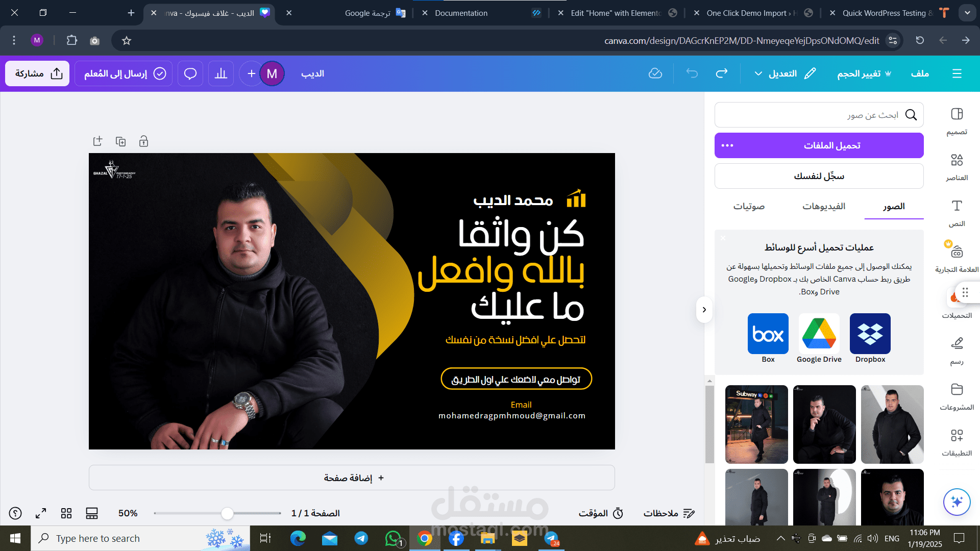This screenshot has width=980, height=551.
Task: Collapse the side panel with the chevron handle
Action: tap(704, 310)
